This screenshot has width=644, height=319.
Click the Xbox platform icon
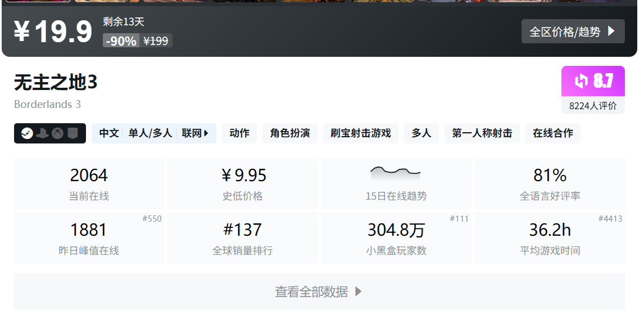(57, 133)
